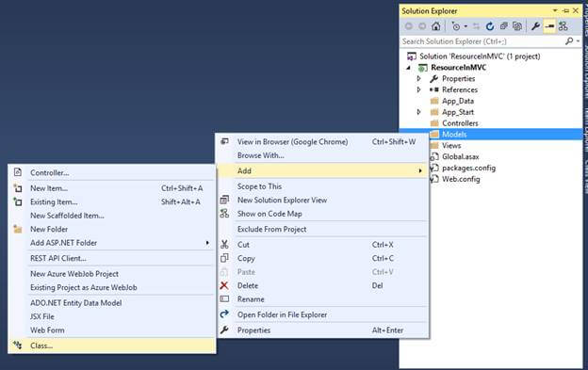
Task: Click the Home icon in Solution Explorer
Action: (x=435, y=26)
